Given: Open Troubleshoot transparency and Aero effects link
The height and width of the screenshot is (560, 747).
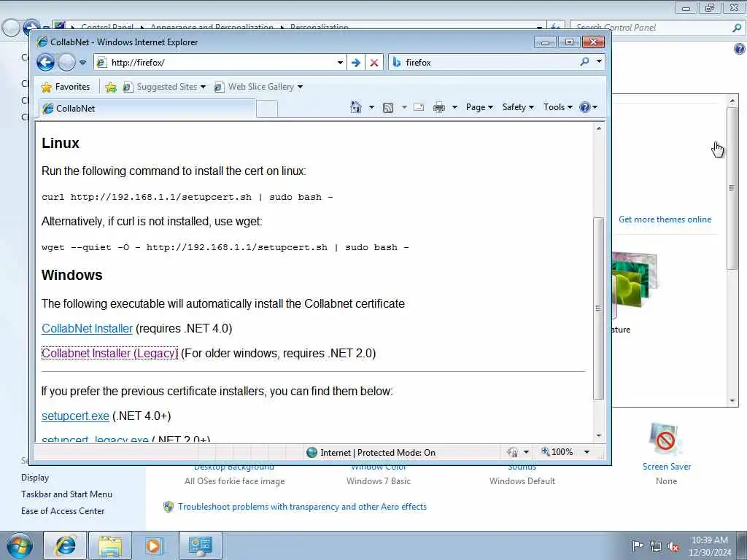Looking at the screenshot, I should [302, 507].
